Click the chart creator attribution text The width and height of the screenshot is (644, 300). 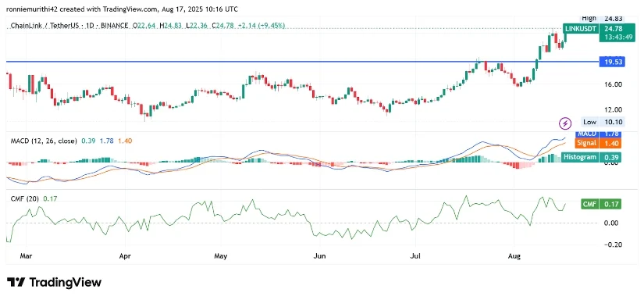coord(122,9)
